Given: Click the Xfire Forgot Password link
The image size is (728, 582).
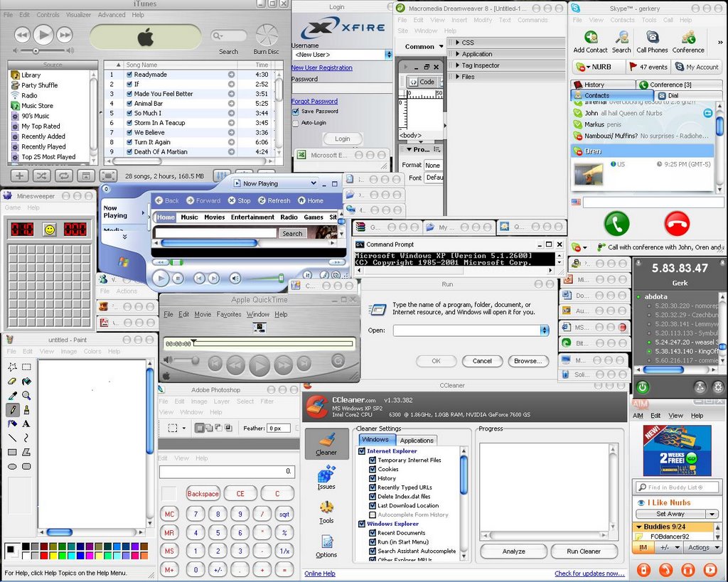Looking at the screenshot, I should pyautogui.click(x=314, y=101).
